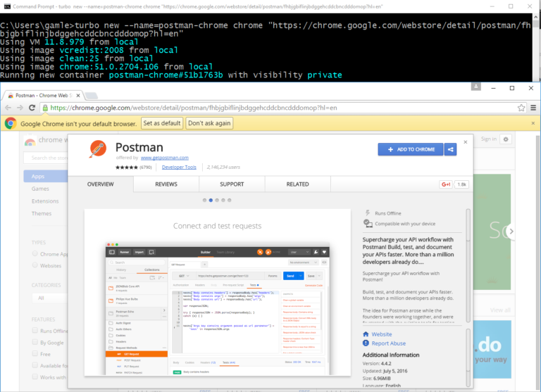Image resolution: width=541 pixels, height=392 pixels.
Task: Check the Free filter
Action: pyautogui.click(x=35, y=353)
